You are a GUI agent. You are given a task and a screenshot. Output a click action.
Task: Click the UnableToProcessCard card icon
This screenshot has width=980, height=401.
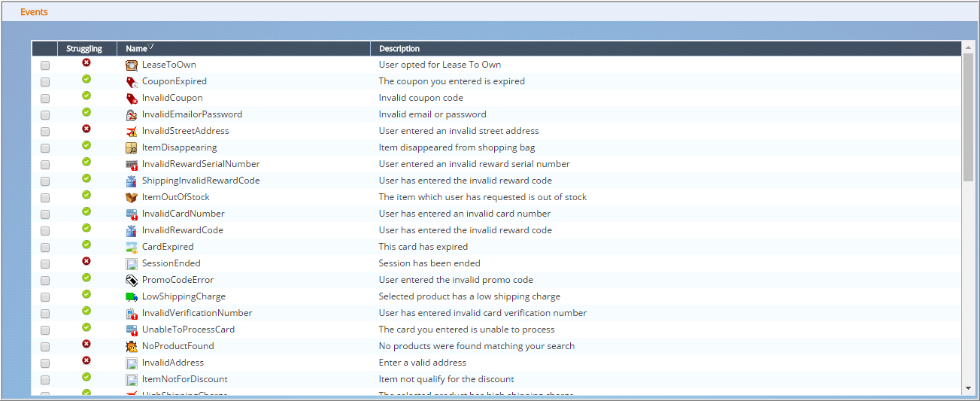click(x=132, y=330)
